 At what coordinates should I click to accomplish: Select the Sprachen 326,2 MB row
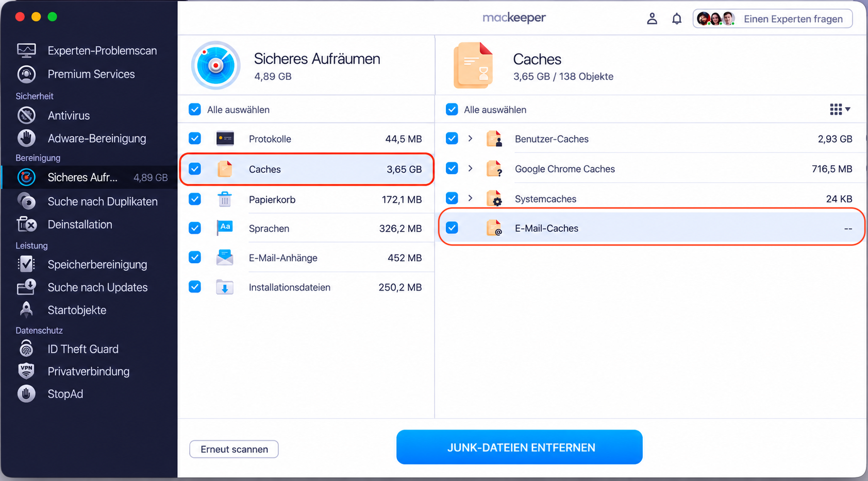pos(307,228)
